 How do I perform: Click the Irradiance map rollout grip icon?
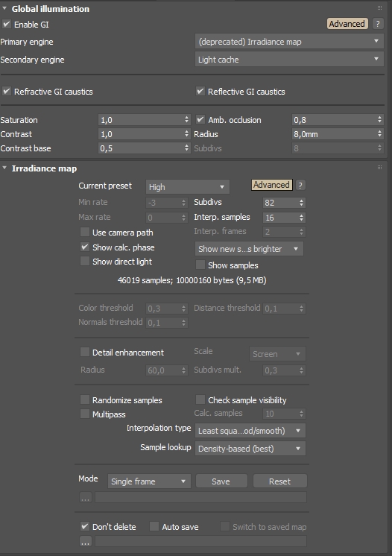[379, 168]
